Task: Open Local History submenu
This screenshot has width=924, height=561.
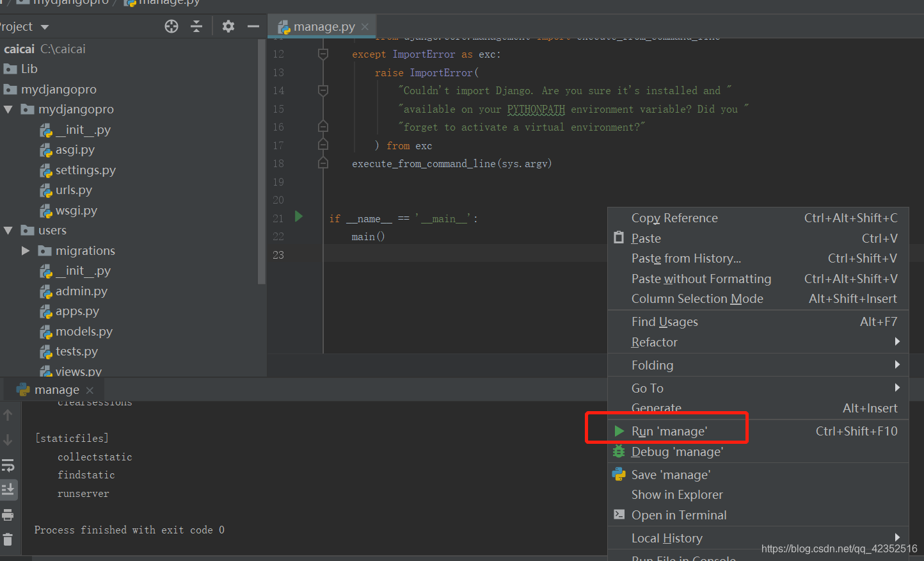Action: point(758,539)
